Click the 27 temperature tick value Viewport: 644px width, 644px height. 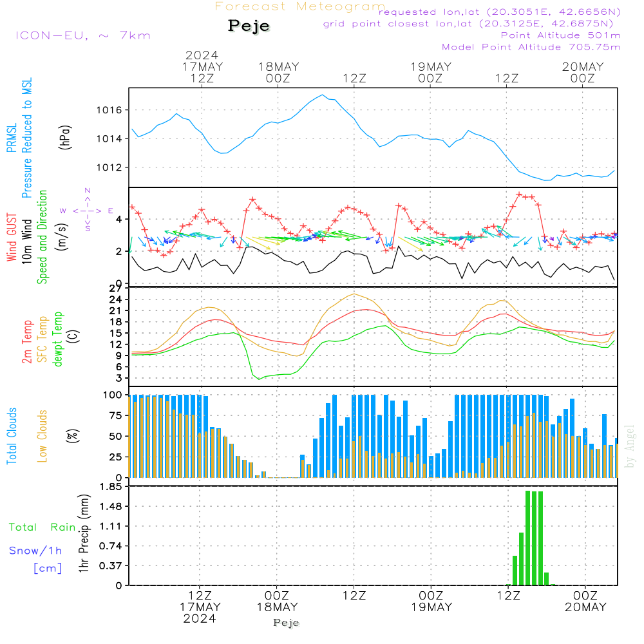(115, 289)
